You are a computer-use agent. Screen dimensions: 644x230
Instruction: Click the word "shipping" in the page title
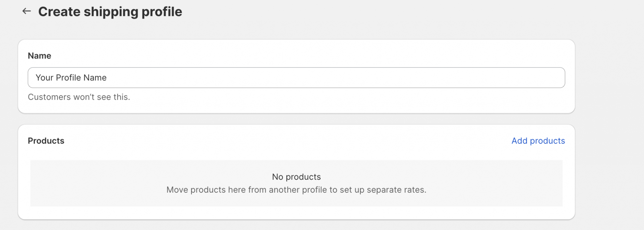111,12
